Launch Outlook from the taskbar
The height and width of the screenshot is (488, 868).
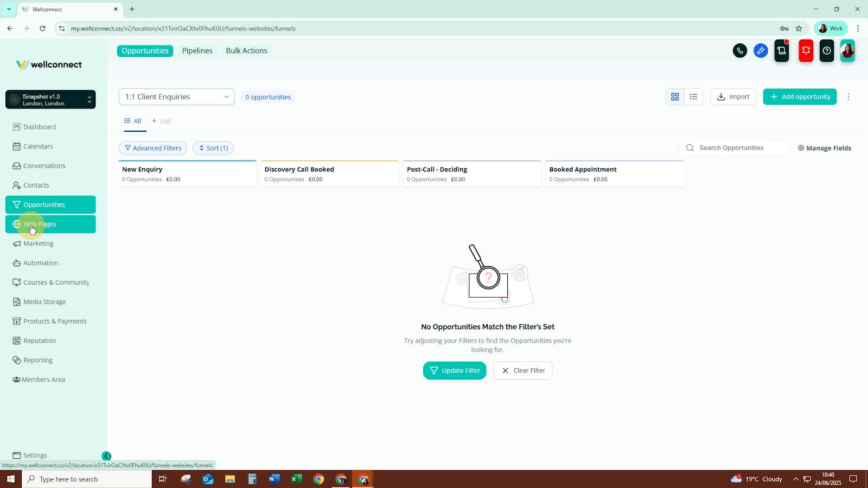click(x=208, y=479)
